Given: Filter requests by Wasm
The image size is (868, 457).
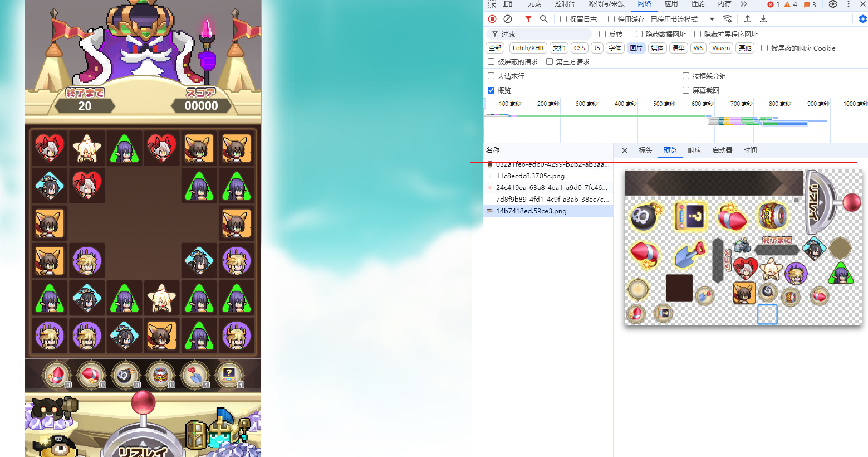Looking at the screenshot, I should click(721, 48).
